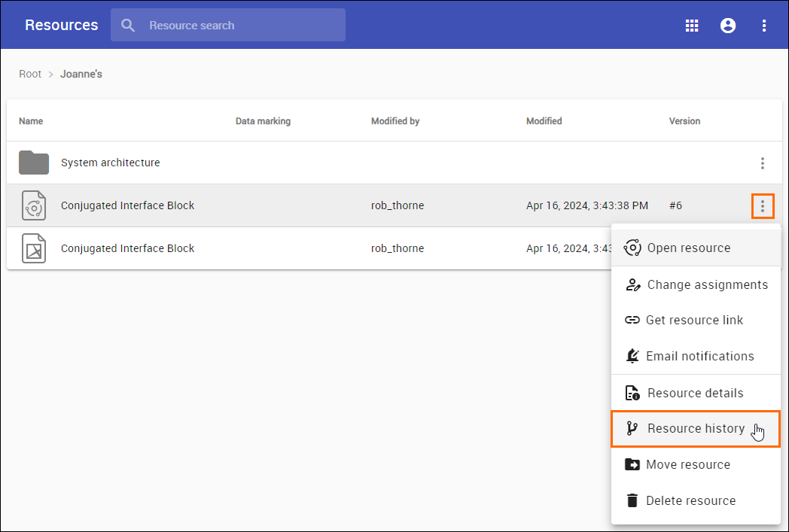Select Open resource from context menu
Screen dimensions: 789x532
pyautogui.click(x=688, y=248)
